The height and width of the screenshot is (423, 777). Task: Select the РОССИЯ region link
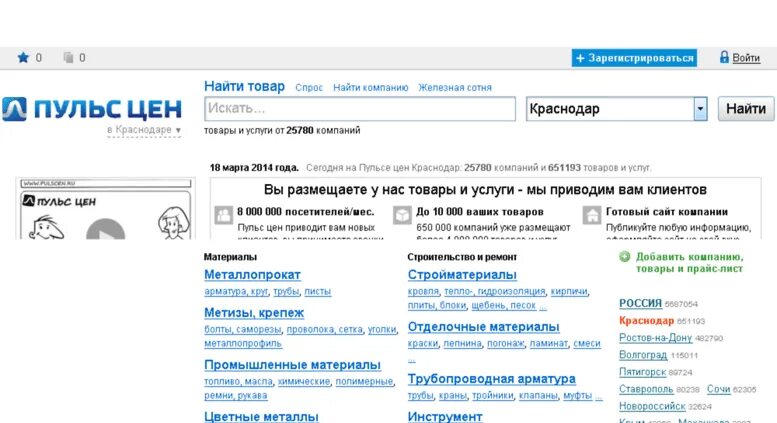(640, 303)
